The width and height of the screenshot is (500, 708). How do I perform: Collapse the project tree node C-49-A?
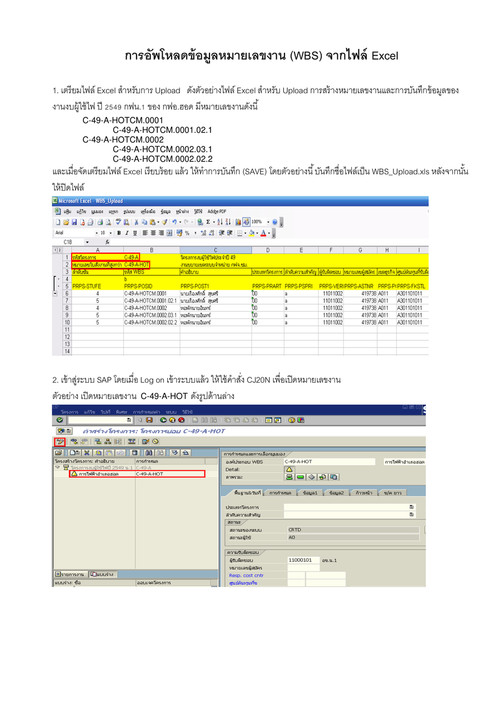pos(58,467)
